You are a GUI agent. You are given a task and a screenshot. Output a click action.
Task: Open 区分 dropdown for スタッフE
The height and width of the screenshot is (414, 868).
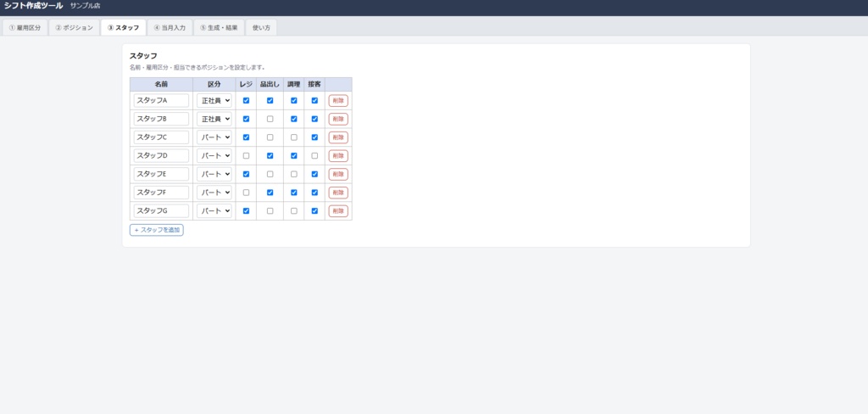pos(214,174)
